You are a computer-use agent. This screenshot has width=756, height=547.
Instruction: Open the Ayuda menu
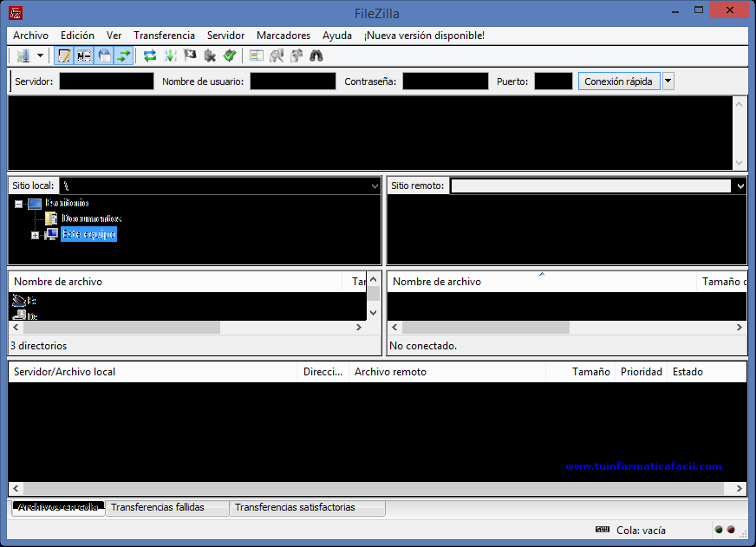tap(337, 36)
